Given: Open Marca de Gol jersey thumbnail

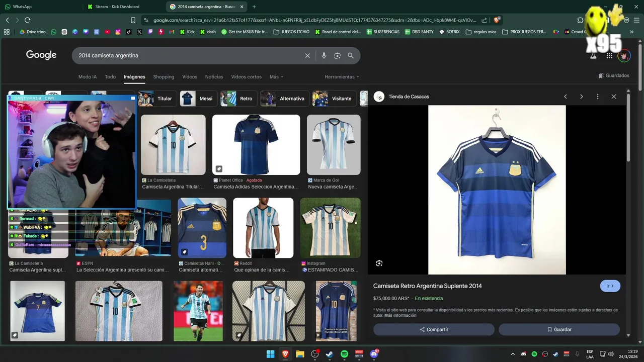Looking at the screenshot, I should (334, 145).
